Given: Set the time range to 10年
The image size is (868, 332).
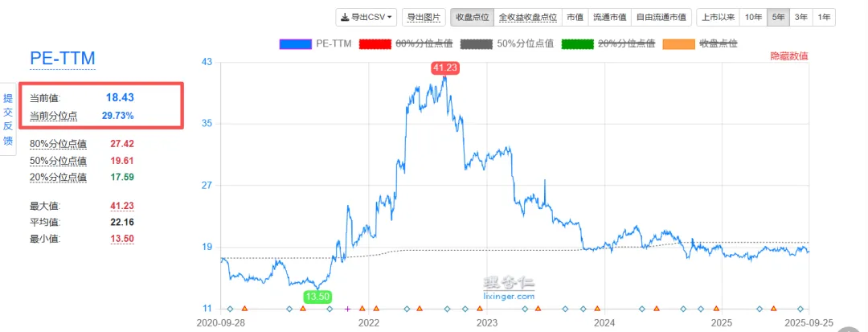Looking at the screenshot, I should [753, 17].
